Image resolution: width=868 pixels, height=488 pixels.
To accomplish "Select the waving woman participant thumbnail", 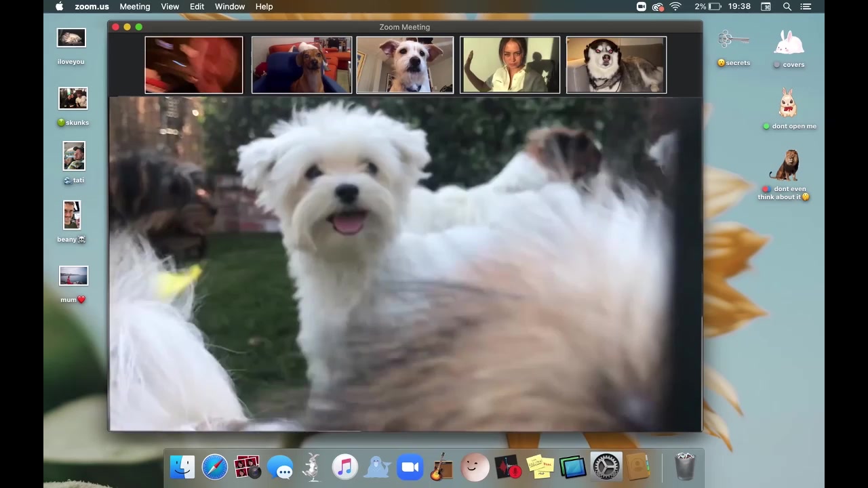I will click(x=510, y=65).
